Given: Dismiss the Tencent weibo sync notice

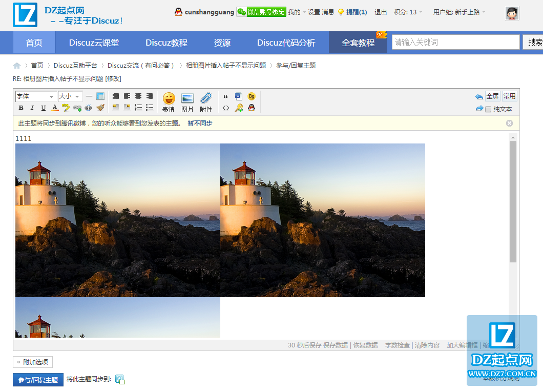Looking at the screenshot, I should (509, 123).
